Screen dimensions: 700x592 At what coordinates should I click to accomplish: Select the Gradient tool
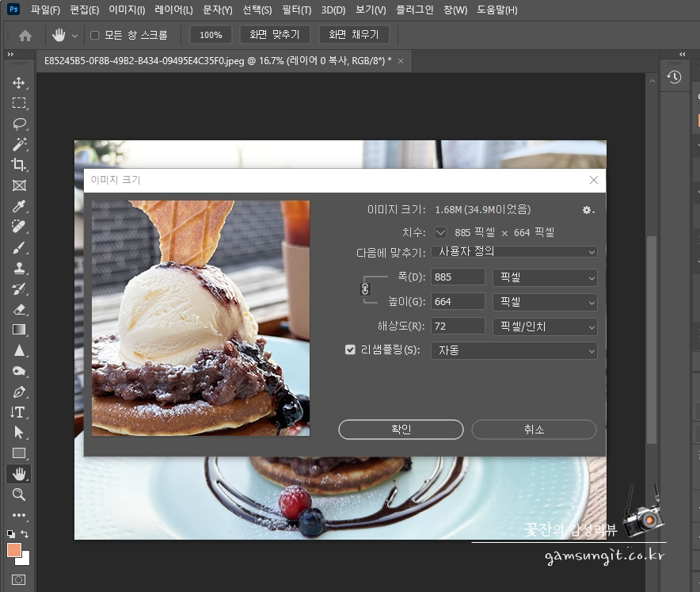19,330
